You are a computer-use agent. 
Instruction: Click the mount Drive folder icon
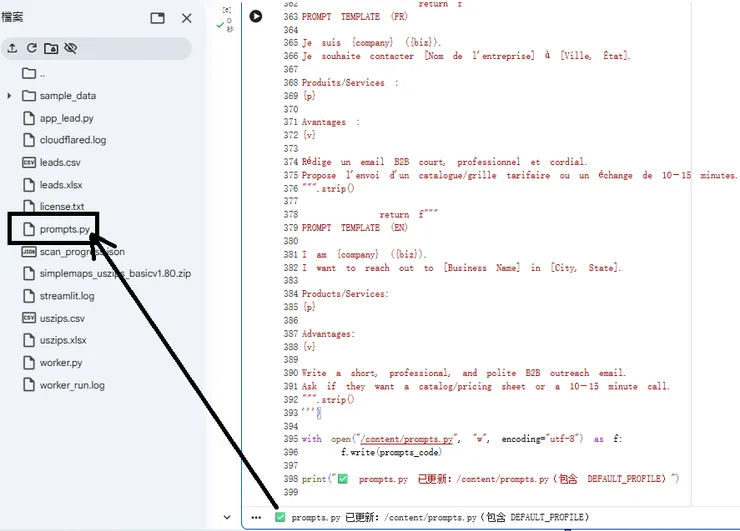[51, 48]
